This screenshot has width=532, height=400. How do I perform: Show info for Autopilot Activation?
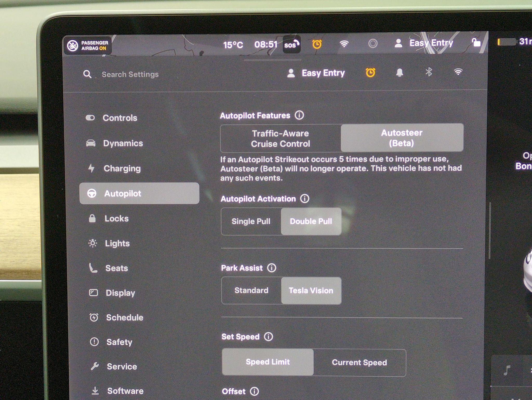click(x=305, y=199)
